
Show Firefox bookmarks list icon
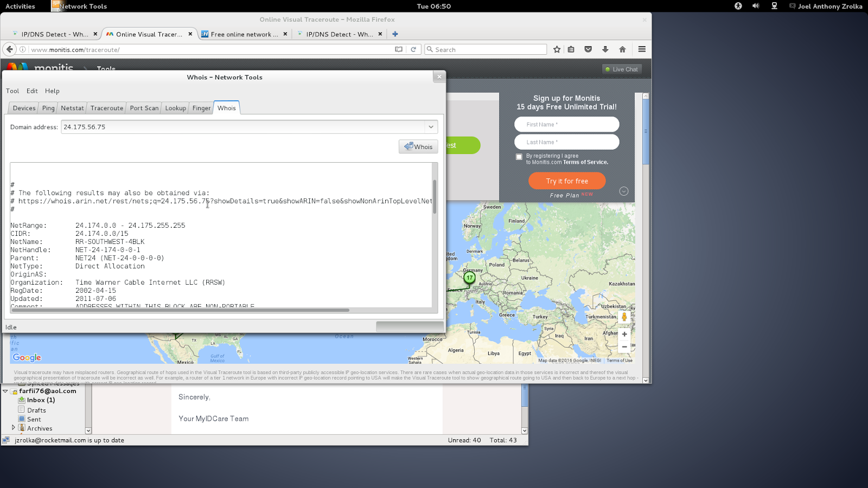pyautogui.click(x=571, y=49)
